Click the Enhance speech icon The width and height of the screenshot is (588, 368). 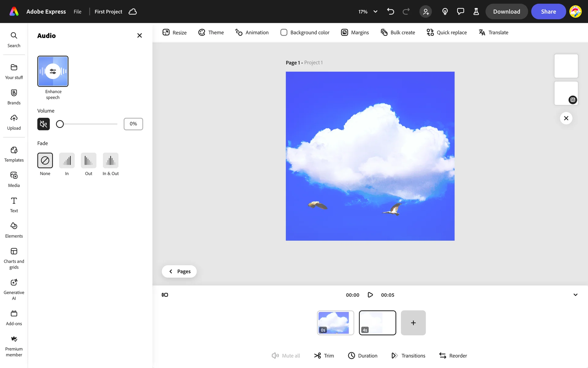[53, 71]
